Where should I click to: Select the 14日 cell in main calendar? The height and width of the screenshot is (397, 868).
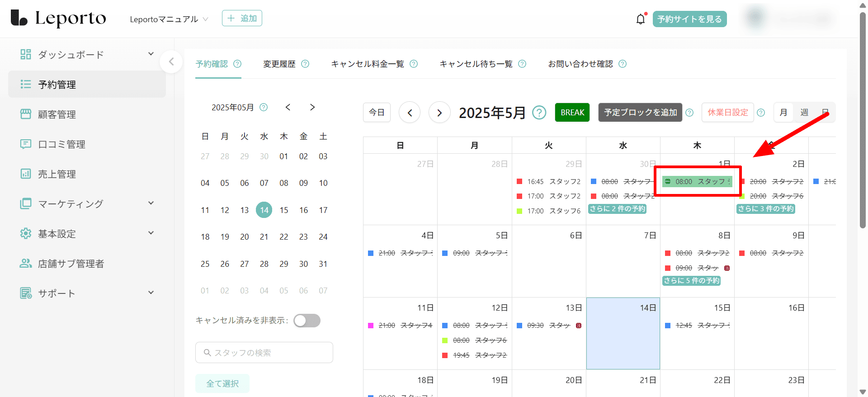[x=623, y=333]
